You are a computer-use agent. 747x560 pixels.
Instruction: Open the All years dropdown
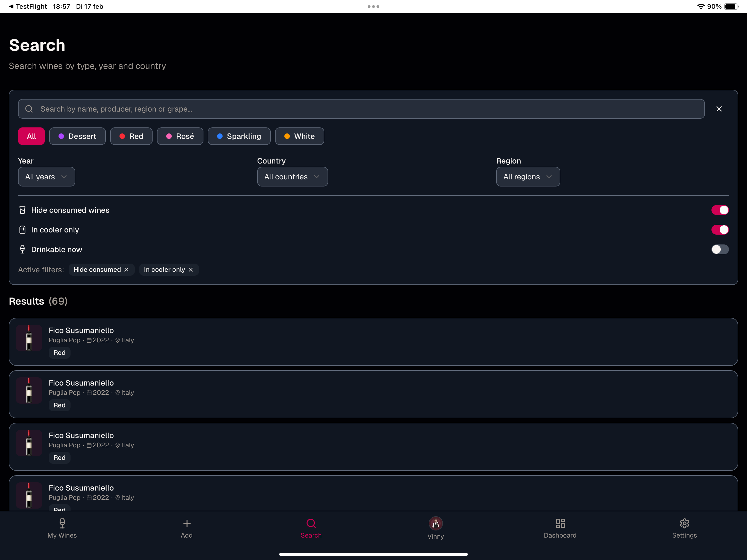pyautogui.click(x=46, y=177)
